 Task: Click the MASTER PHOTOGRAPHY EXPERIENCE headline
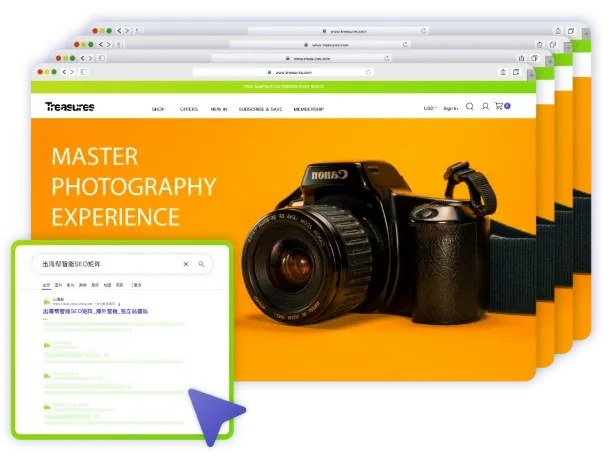[134, 186]
